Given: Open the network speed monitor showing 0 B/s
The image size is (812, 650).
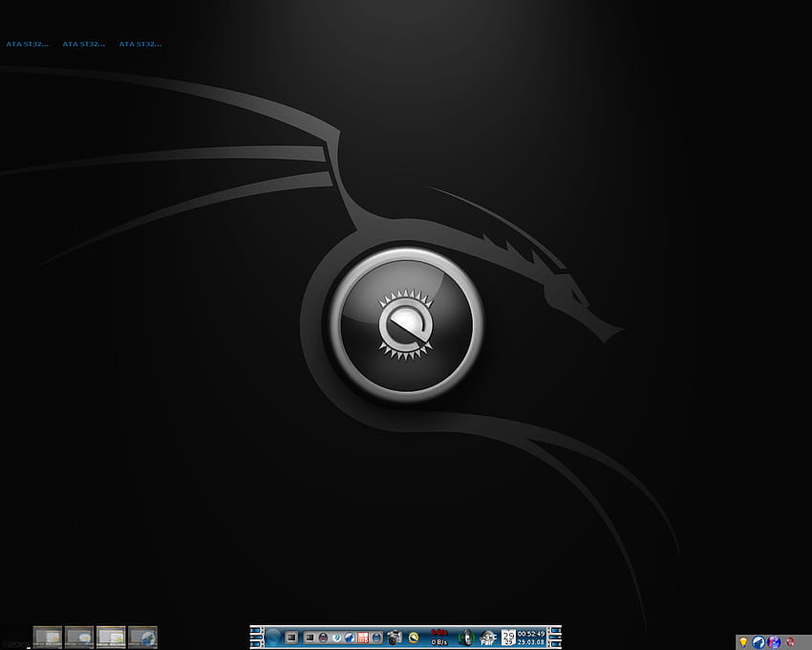Looking at the screenshot, I should pos(439,638).
